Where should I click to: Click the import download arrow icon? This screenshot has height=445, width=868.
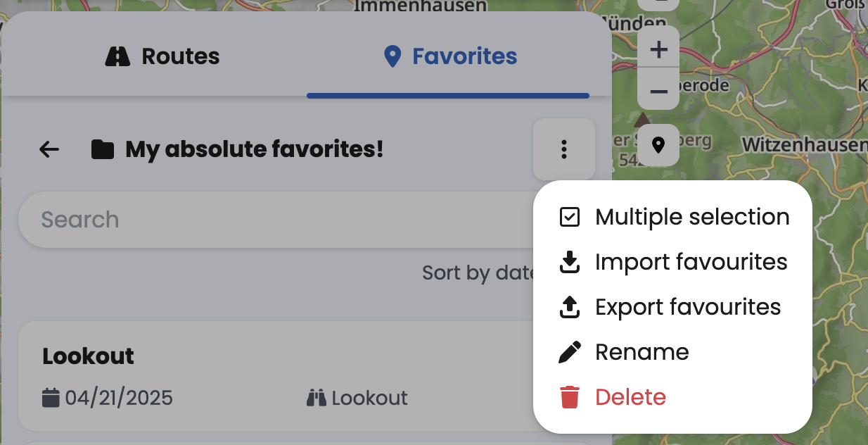tap(569, 262)
